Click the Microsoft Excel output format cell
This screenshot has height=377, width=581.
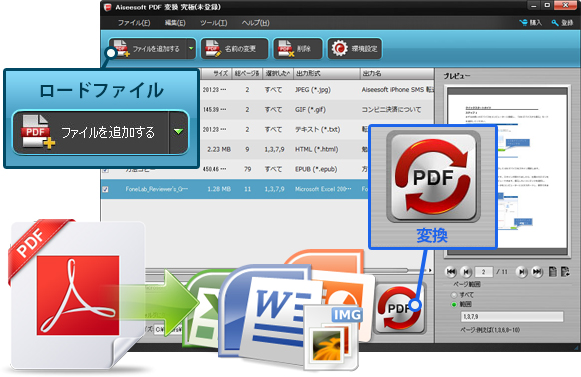[x=323, y=189]
